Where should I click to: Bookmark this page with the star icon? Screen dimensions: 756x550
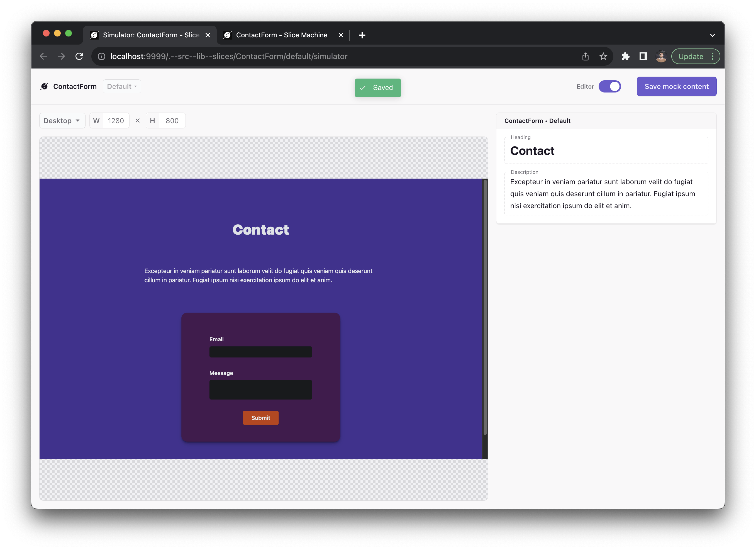pyautogui.click(x=603, y=56)
